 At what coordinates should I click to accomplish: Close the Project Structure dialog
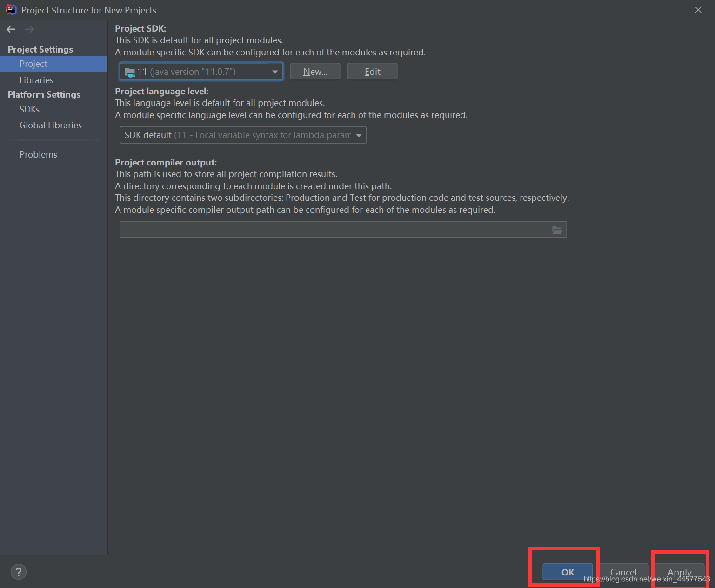point(698,10)
